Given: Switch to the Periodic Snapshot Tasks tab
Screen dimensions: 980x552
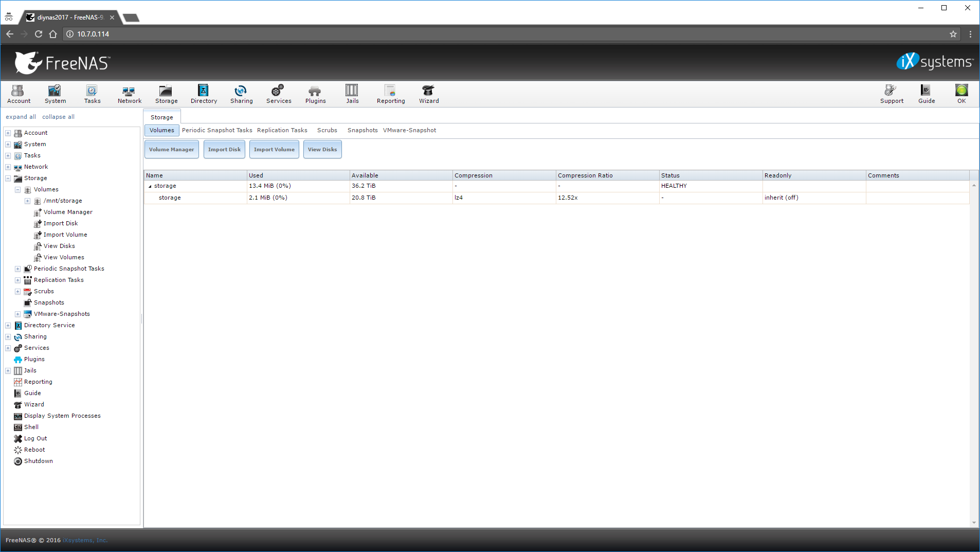Looking at the screenshot, I should pos(217,131).
